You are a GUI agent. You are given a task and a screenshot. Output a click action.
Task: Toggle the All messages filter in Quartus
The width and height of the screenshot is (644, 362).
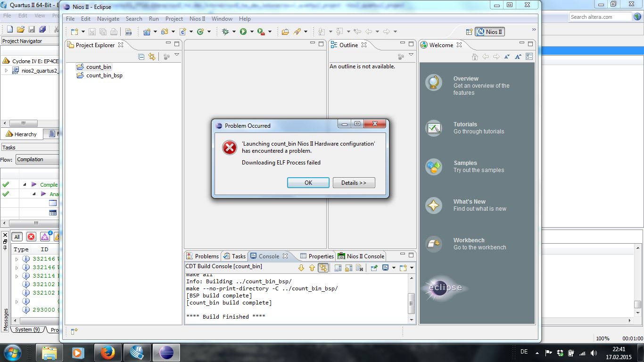17,237
